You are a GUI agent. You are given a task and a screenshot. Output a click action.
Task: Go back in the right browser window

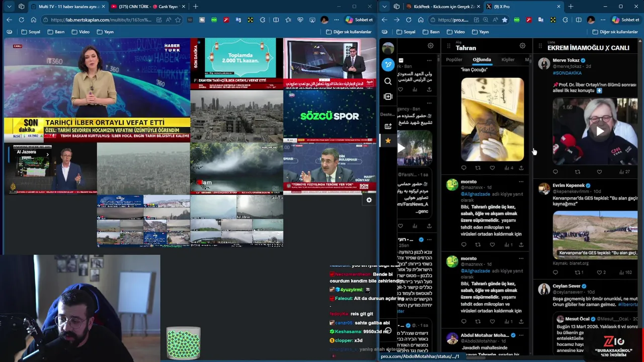[x=384, y=20]
